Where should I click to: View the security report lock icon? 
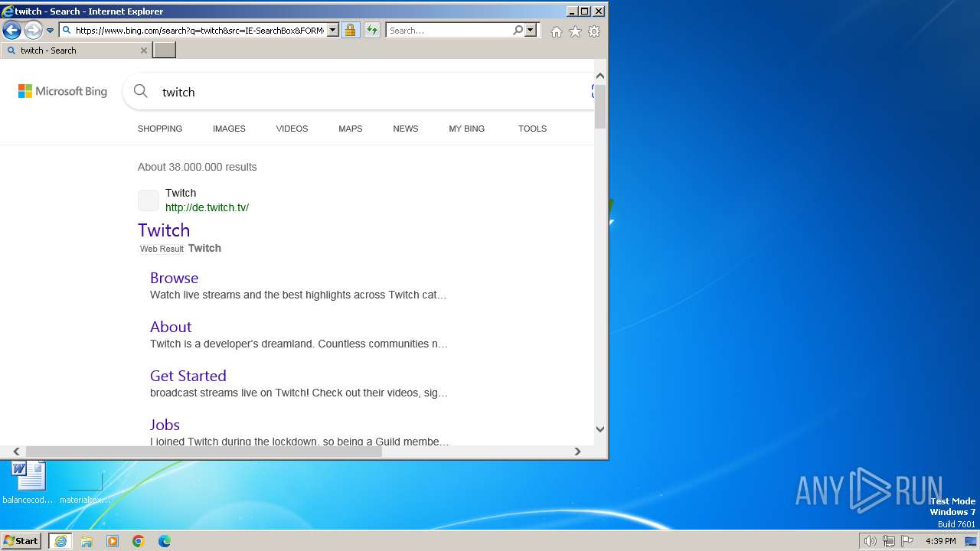coord(350,31)
